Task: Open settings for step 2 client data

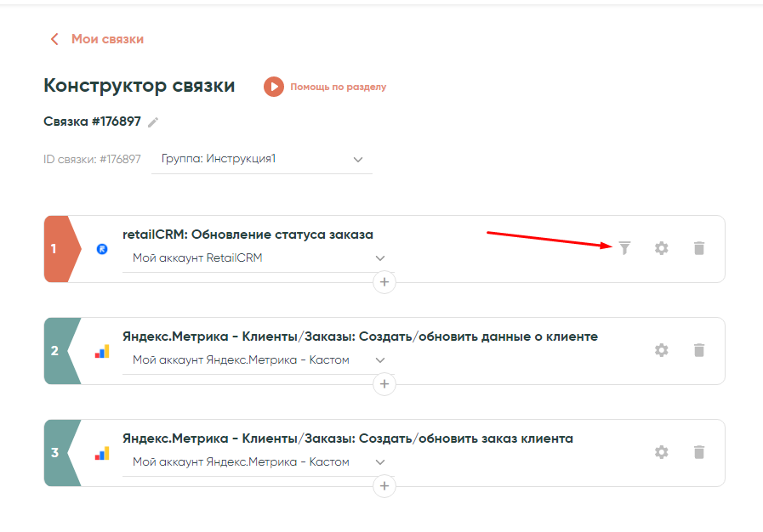Action: 661,350
